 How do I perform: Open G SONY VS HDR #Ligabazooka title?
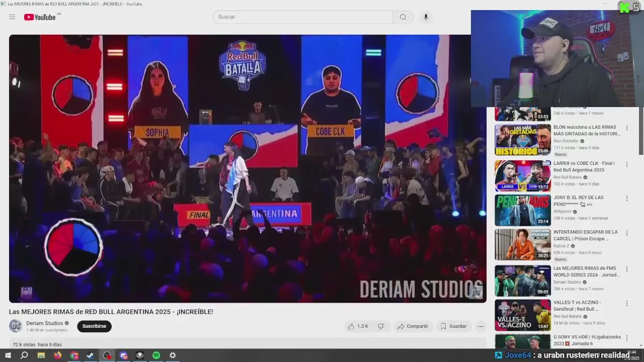(x=587, y=340)
